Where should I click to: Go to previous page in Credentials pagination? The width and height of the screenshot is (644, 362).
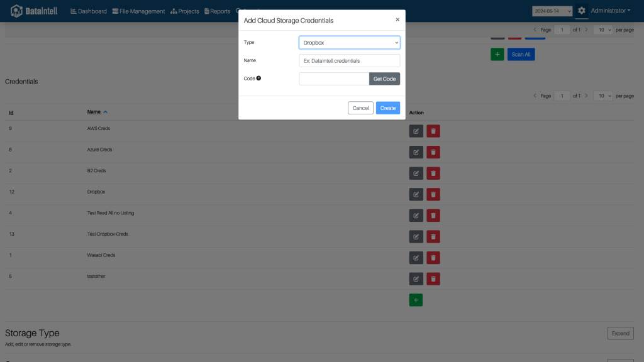pyautogui.click(x=535, y=96)
